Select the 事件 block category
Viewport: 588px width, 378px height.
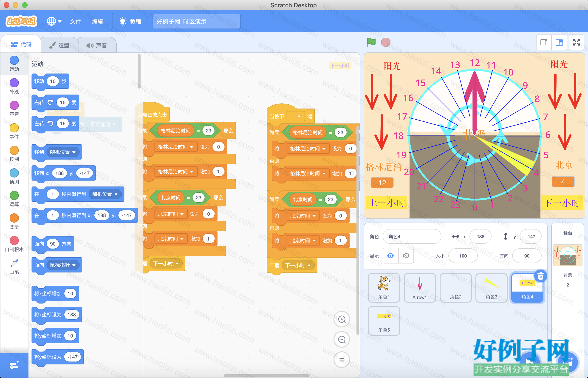(14, 131)
